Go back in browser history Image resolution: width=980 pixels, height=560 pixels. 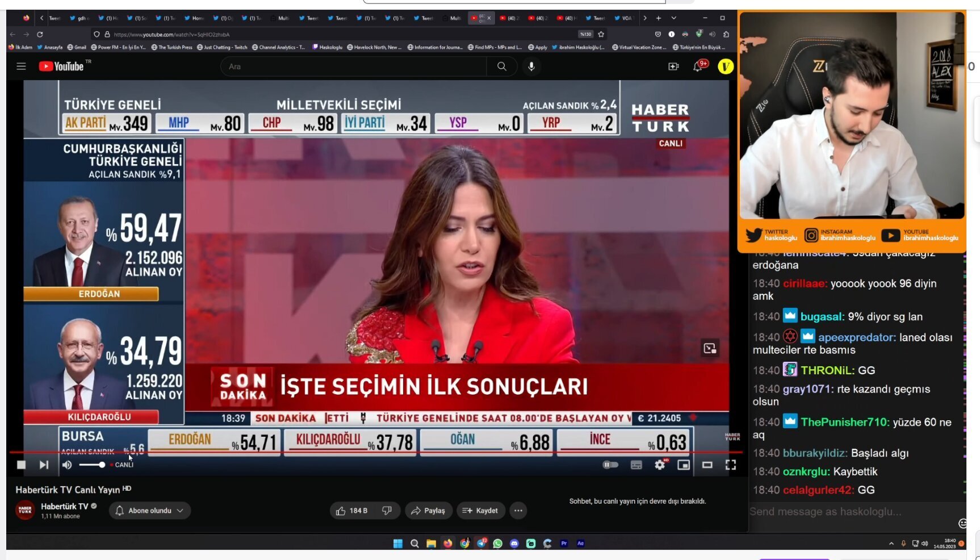(x=12, y=34)
